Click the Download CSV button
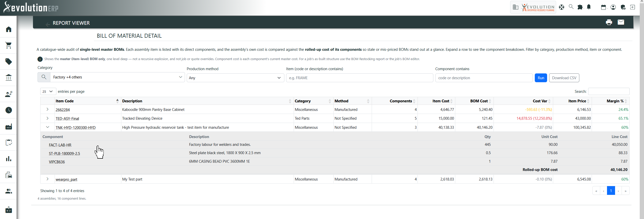The height and width of the screenshot is (219, 644). coord(564,78)
